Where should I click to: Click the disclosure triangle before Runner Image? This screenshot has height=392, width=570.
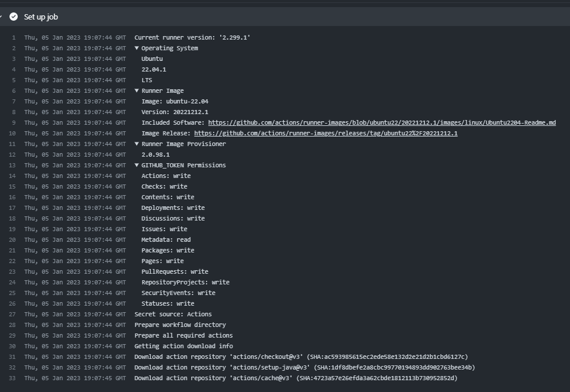[137, 90]
